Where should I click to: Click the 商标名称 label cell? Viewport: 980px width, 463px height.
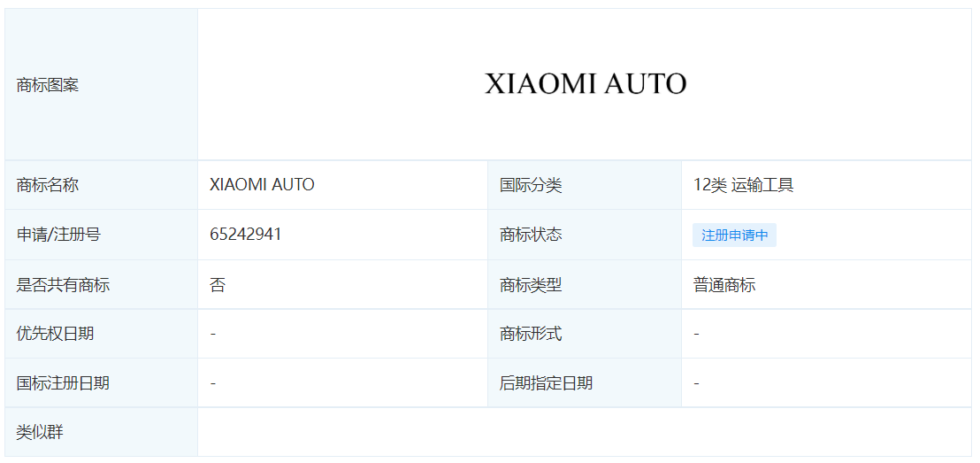click(101, 184)
